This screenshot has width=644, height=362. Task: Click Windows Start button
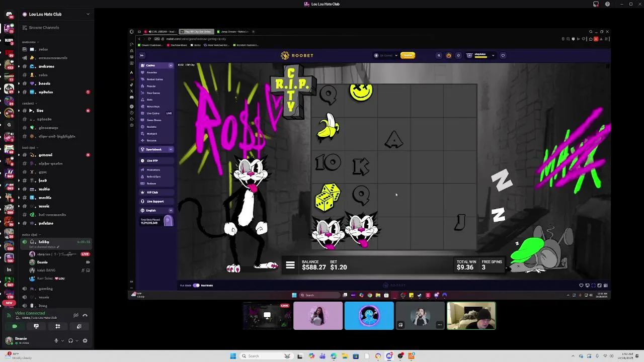coord(233,356)
